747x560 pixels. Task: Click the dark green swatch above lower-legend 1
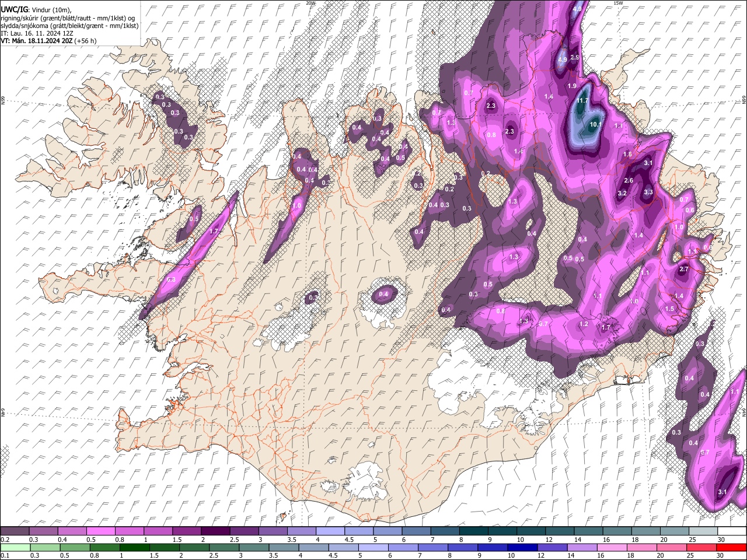pos(134,547)
